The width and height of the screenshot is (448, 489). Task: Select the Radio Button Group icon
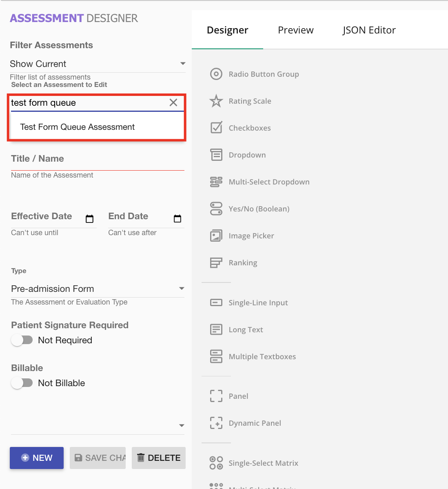pos(216,74)
